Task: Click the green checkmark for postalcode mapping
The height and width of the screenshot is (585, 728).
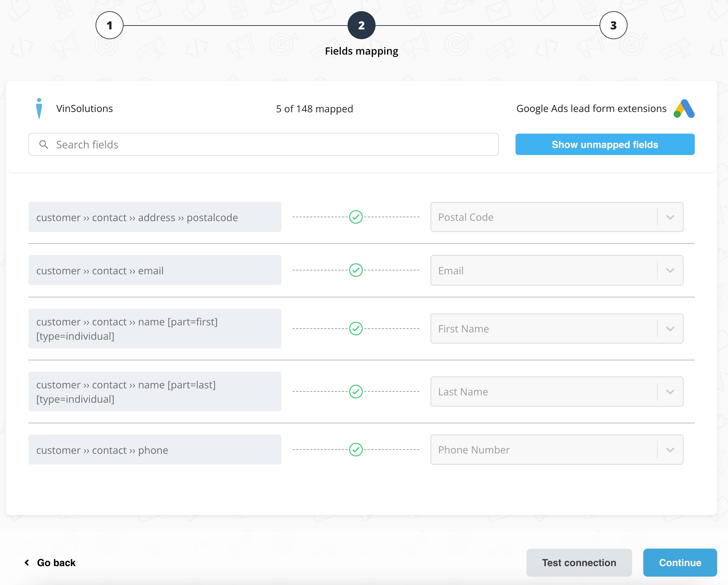Action: click(x=356, y=217)
